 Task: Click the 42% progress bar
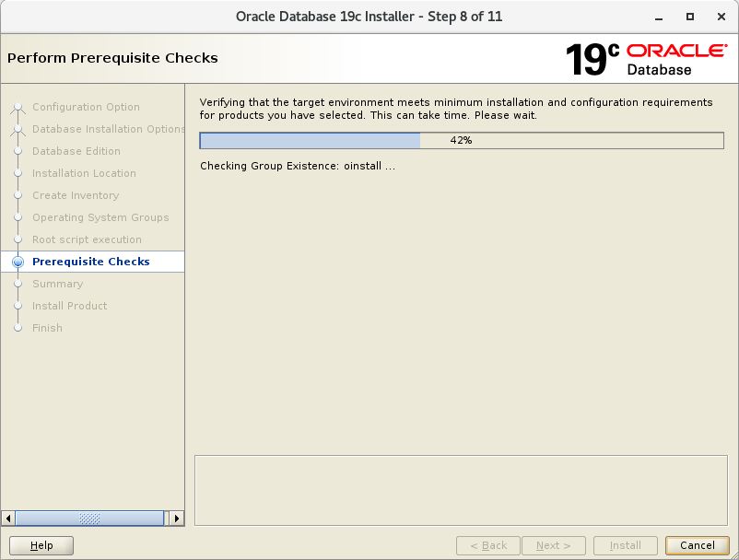click(462, 140)
